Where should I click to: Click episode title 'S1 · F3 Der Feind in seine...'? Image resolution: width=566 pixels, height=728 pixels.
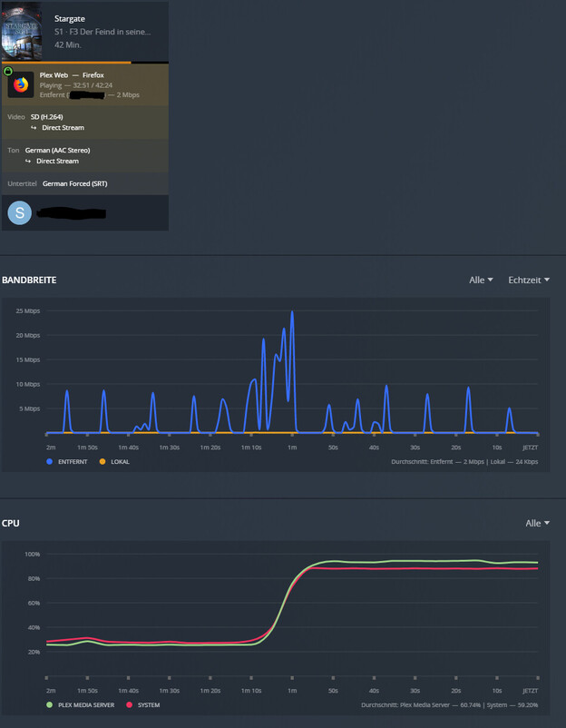[102, 32]
